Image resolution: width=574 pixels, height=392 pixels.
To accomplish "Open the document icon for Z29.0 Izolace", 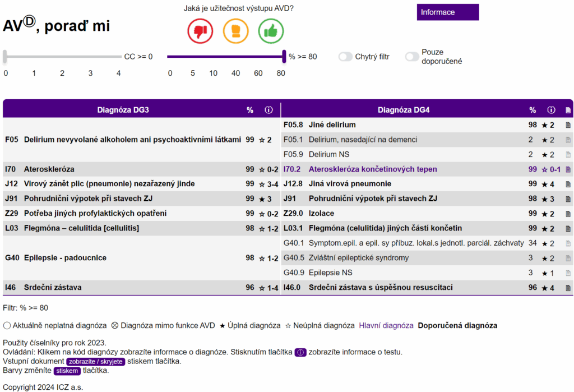I will (568, 214).
